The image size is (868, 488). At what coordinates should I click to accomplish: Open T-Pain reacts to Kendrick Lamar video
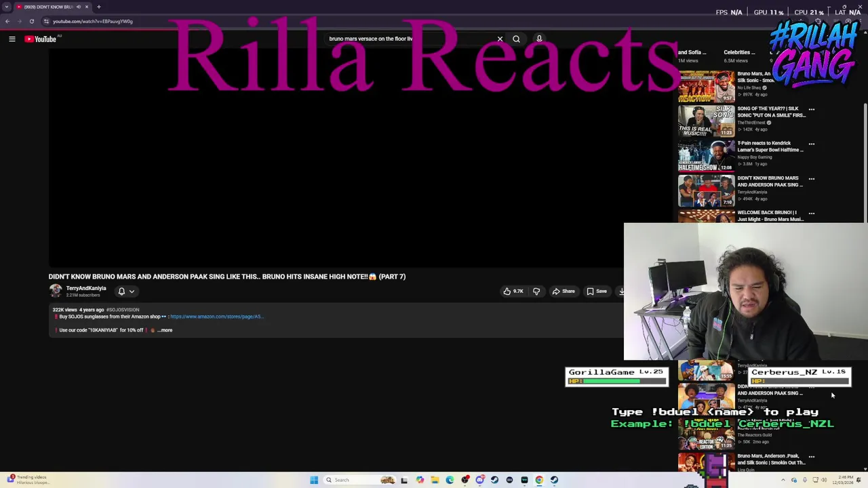click(x=770, y=146)
